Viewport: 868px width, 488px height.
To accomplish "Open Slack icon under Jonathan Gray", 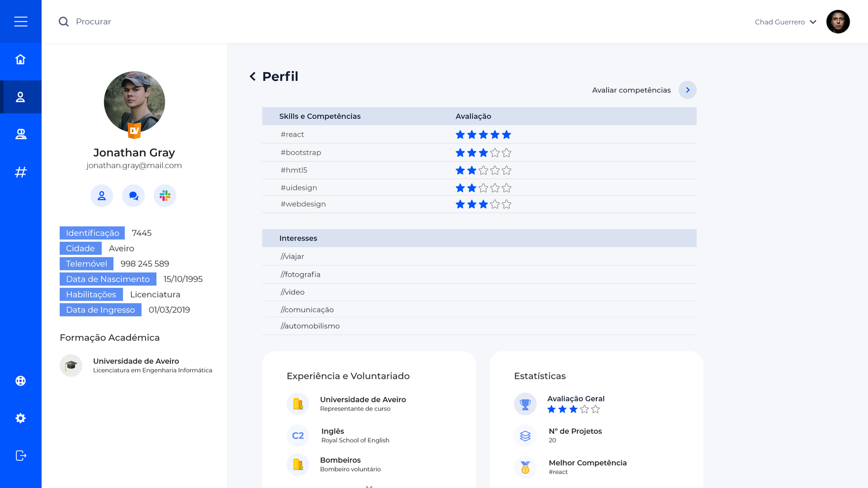I will (165, 196).
